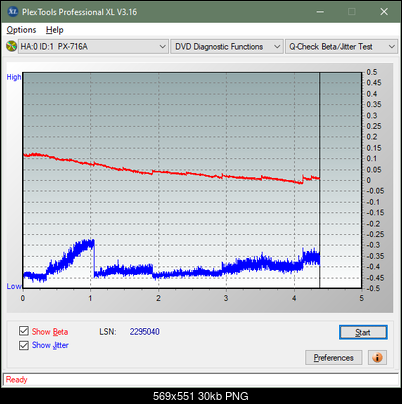Click the LSN value 2295040

click(x=145, y=332)
